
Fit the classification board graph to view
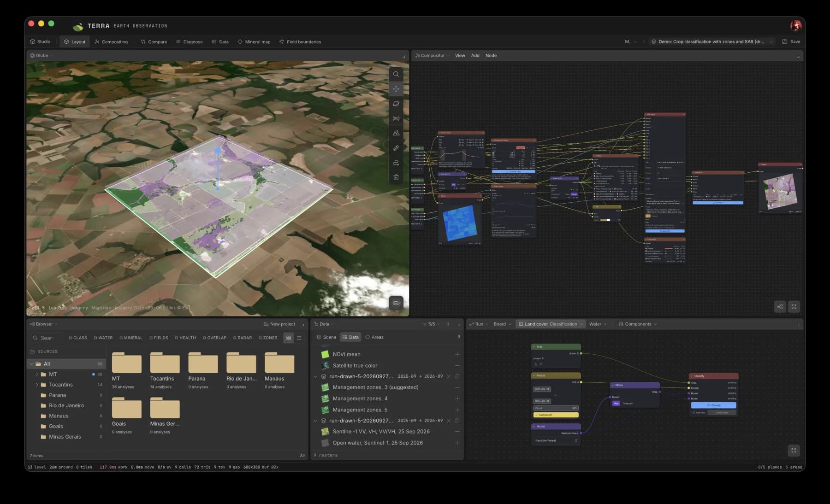(794, 451)
